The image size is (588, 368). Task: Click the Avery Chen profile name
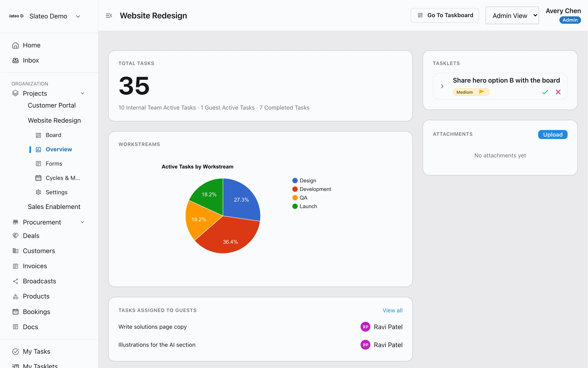click(563, 11)
